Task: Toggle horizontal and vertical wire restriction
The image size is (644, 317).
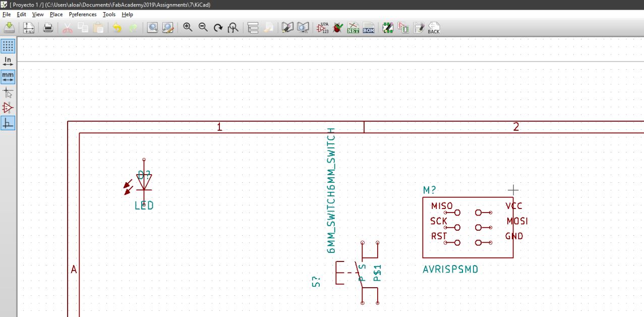Action: tap(8, 123)
